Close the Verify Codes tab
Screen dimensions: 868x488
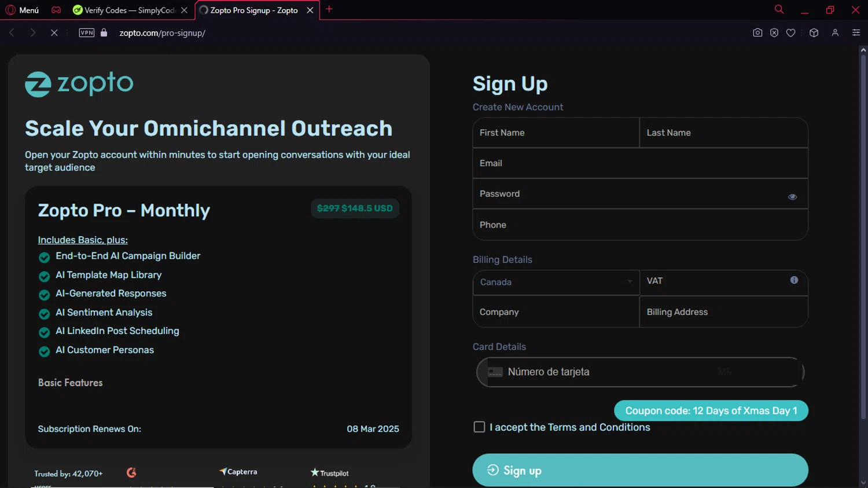click(185, 10)
